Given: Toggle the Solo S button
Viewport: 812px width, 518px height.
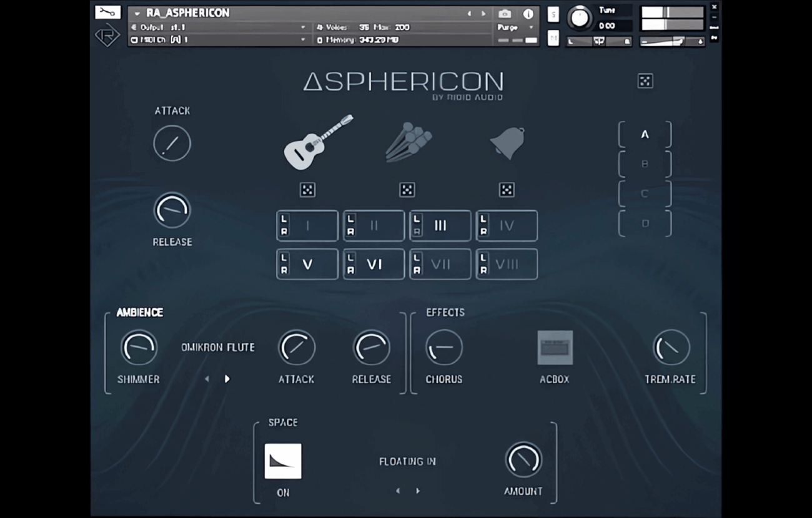Looking at the screenshot, I should click(553, 15).
